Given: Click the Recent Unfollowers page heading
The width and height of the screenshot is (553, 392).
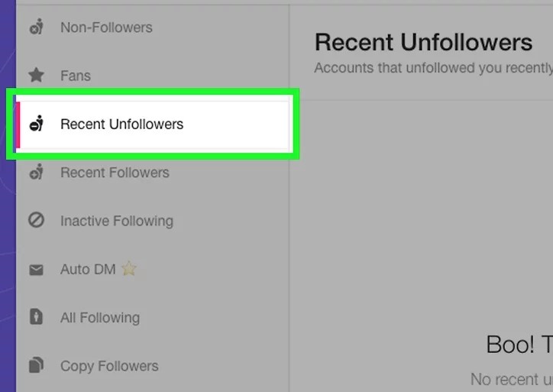Looking at the screenshot, I should tap(423, 42).
